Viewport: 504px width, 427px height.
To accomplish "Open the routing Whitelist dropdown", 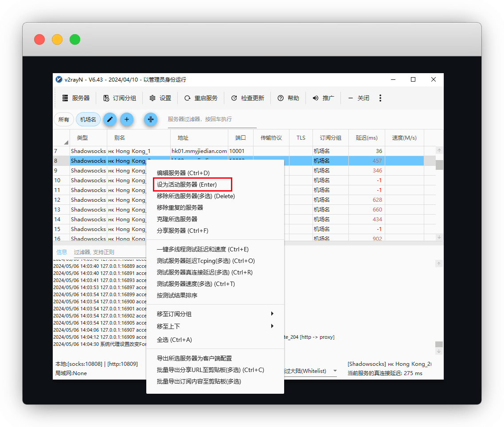I will click(x=335, y=371).
